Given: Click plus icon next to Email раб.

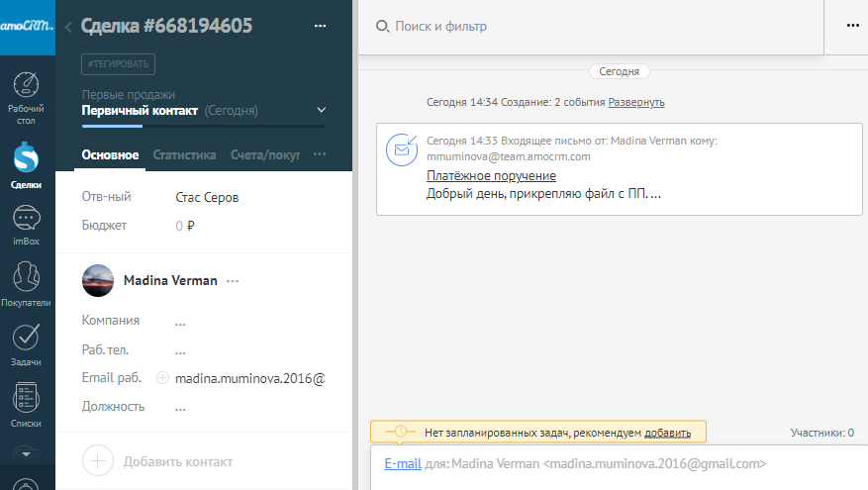Looking at the screenshot, I should [163, 378].
